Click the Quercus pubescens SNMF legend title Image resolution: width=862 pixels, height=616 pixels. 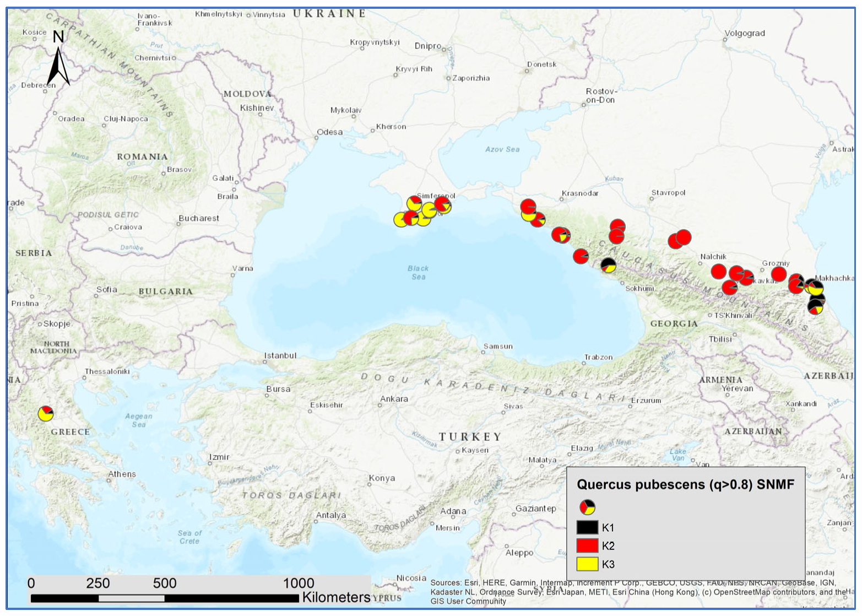(685, 485)
